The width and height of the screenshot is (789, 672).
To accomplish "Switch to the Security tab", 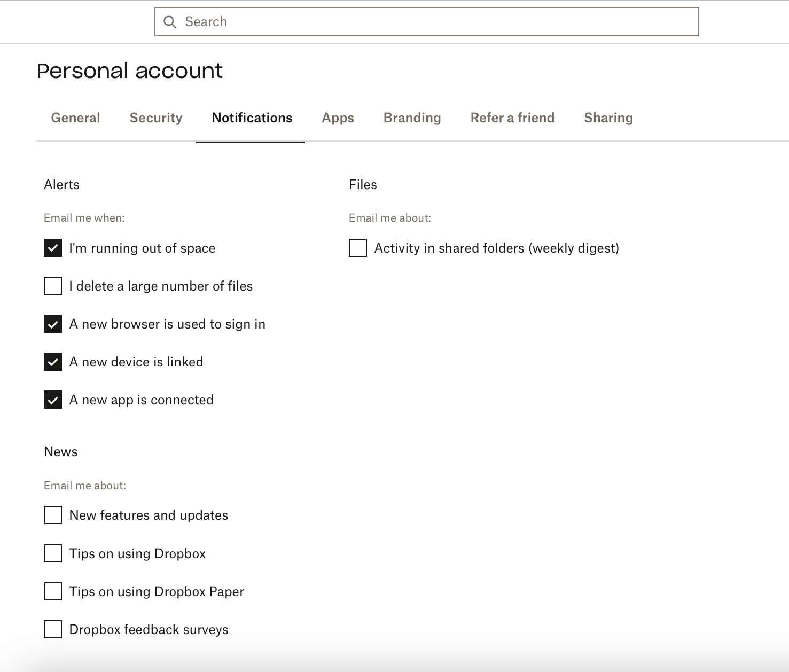I will tap(156, 118).
